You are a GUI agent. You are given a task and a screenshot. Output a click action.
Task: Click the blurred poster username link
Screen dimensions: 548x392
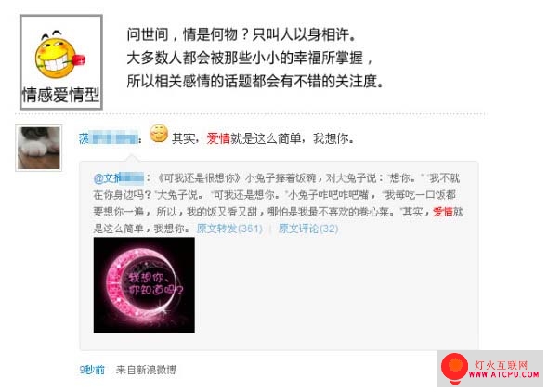[109, 138]
